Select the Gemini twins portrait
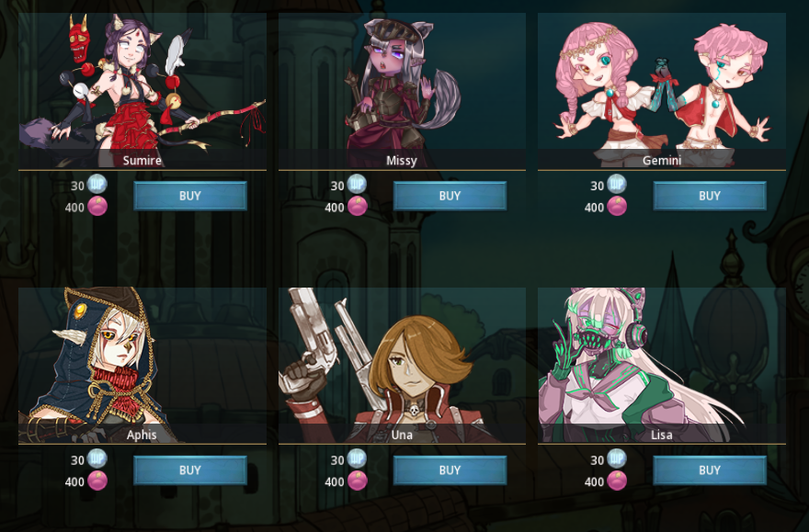The width and height of the screenshot is (809, 532). [661, 91]
